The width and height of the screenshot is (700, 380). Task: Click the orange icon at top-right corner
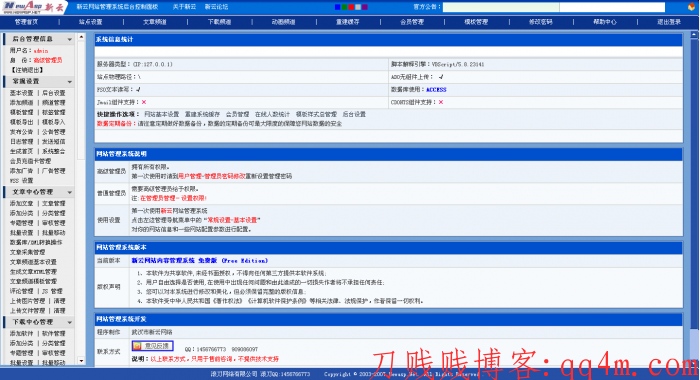point(691,7)
